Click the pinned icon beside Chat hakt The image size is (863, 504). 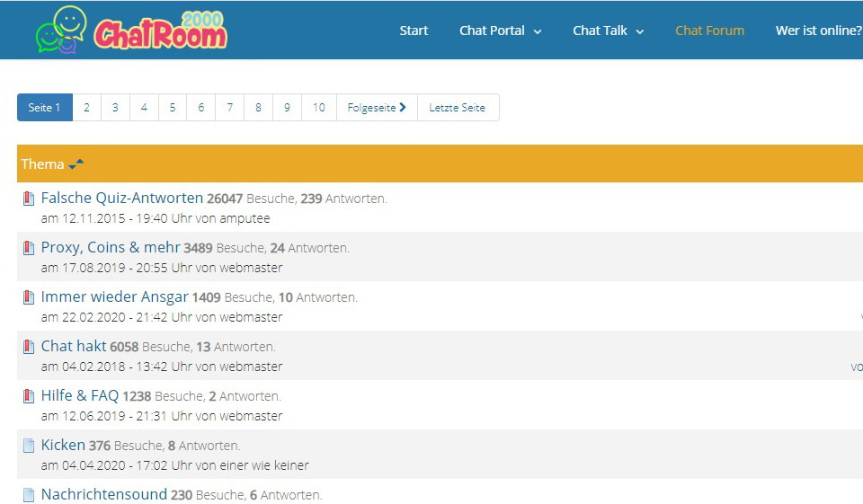point(29,347)
